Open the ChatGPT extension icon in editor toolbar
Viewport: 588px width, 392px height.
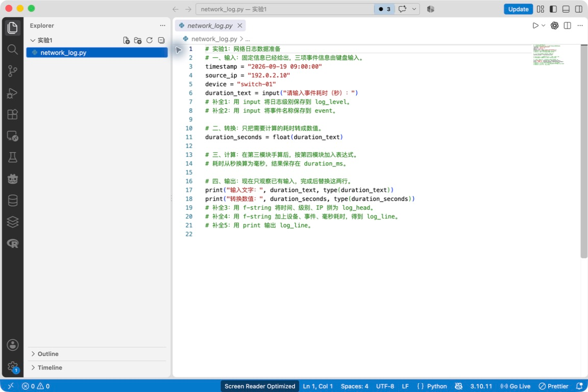point(555,26)
